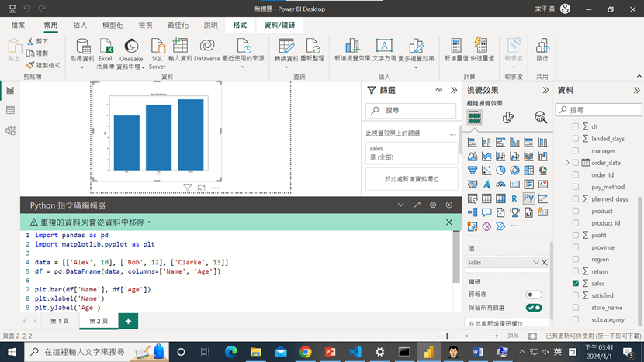
Task: Click the Dataverse icon
Action: (207, 52)
